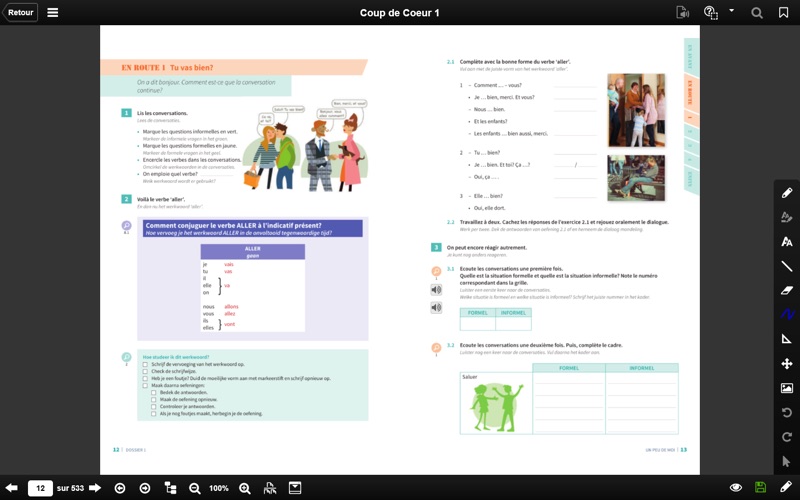Play the first audio speaker in exercise 3.1

[x=436, y=290]
